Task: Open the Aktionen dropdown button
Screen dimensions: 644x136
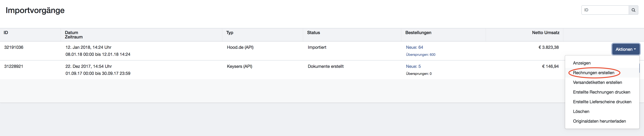Action: (626, 49)
